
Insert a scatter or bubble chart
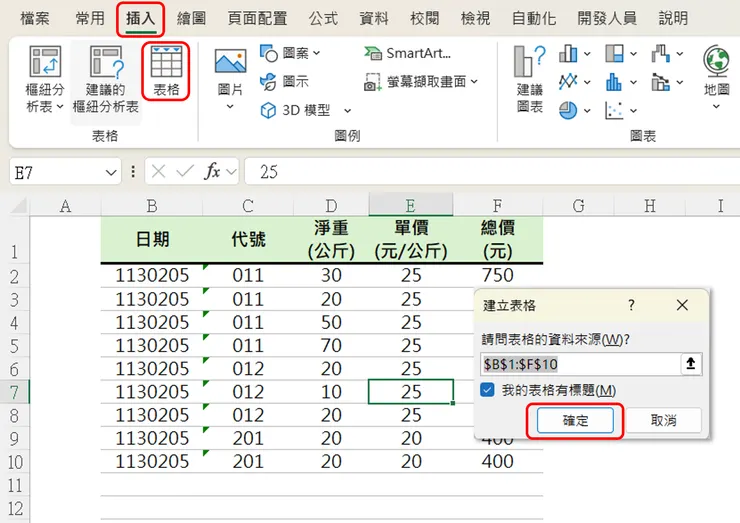(x=614, y=110)
